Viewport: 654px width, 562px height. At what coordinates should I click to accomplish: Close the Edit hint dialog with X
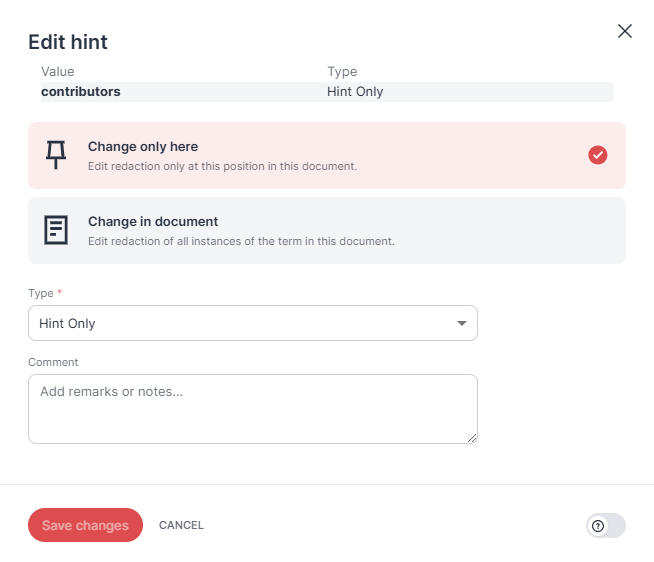624,31
